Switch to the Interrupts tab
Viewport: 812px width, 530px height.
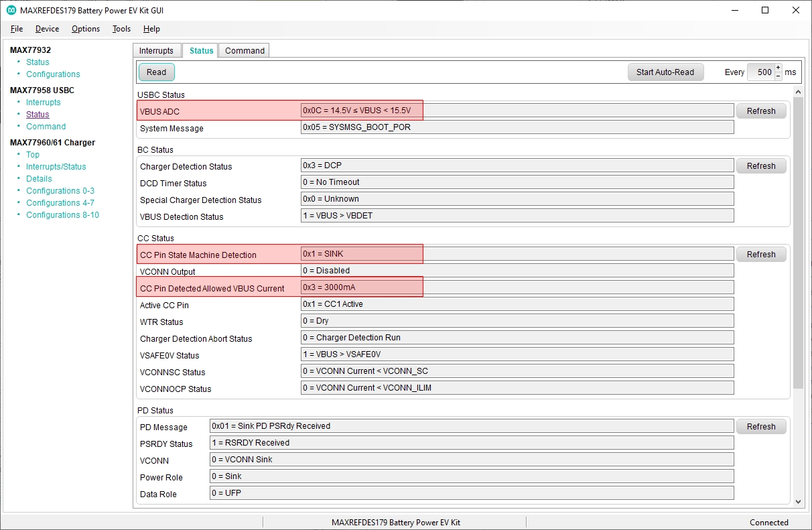click(x=156, y=51)
